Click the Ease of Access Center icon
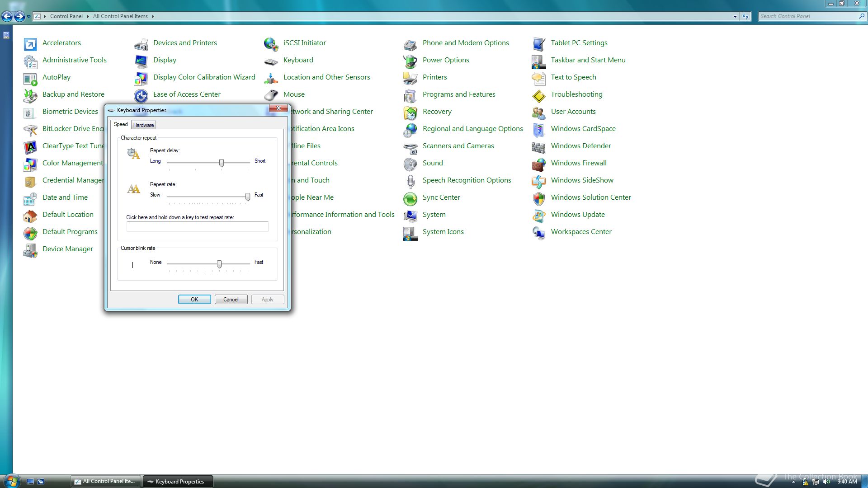The height and width of the screenshot is (488, 868). pos(141,95)
